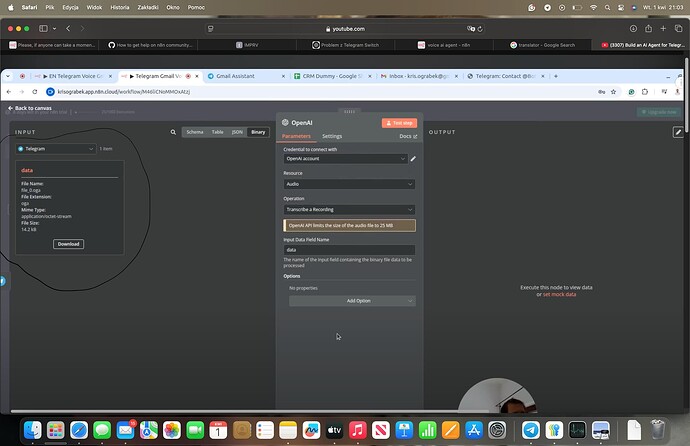Toggle the Safari sidebar icon
The image size is (690, 446).
(43, 29)
